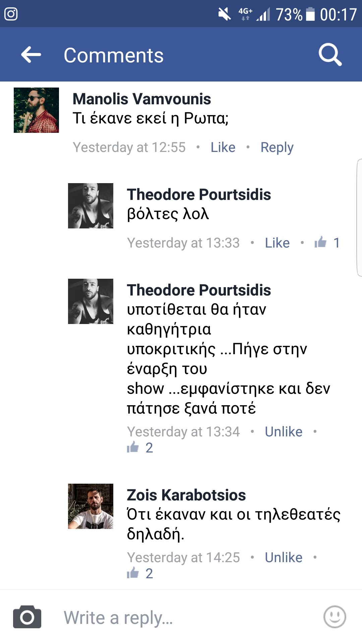
Task: Like Manolis Vamvounis's comment
Action: coord(223,147)
